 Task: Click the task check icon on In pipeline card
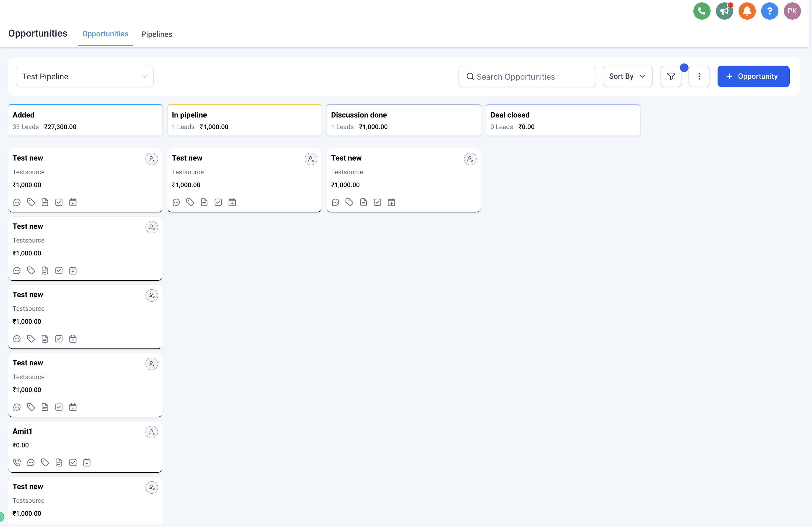point(218,202)
